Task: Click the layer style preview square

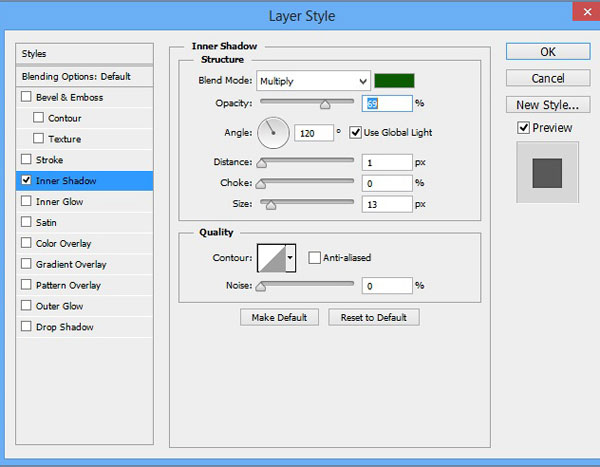Action: point(547,172)
